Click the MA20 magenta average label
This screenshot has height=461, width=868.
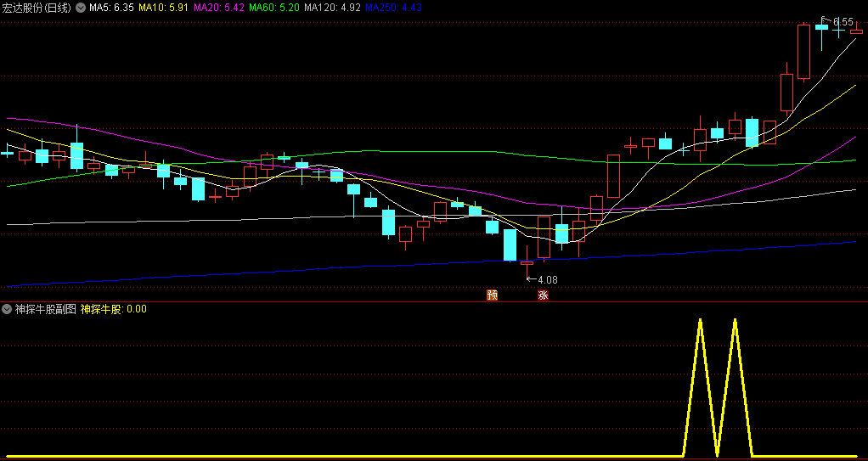[218, 8]
